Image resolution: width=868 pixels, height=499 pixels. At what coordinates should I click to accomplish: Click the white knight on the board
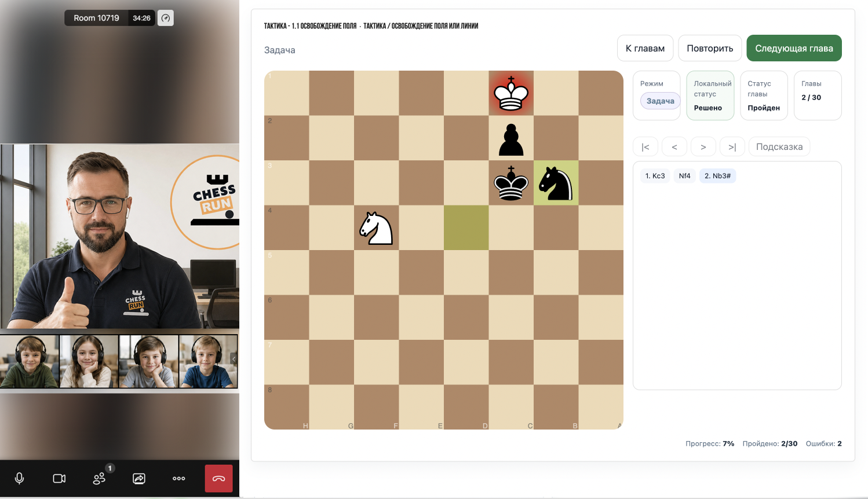[376, 228]
